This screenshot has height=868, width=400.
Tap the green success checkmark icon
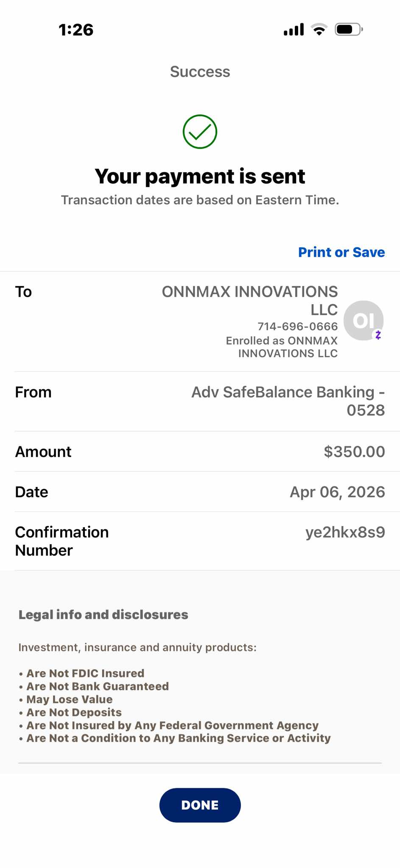pos(200,131)
